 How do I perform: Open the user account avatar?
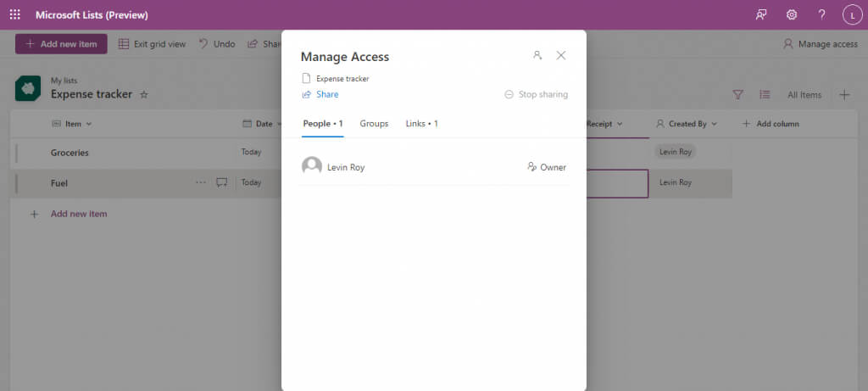click(x=851, y=14)
